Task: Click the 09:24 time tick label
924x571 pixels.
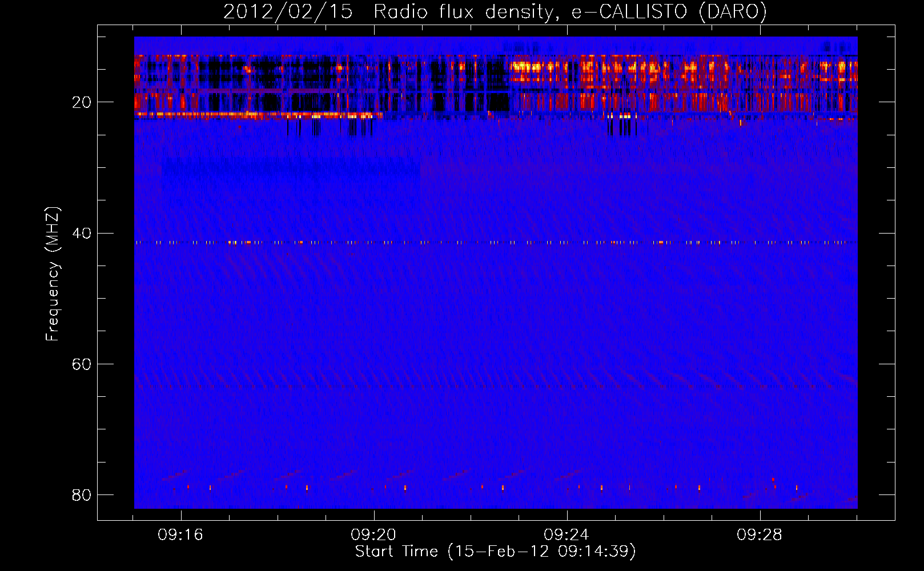Action: (x=567, y=535)
